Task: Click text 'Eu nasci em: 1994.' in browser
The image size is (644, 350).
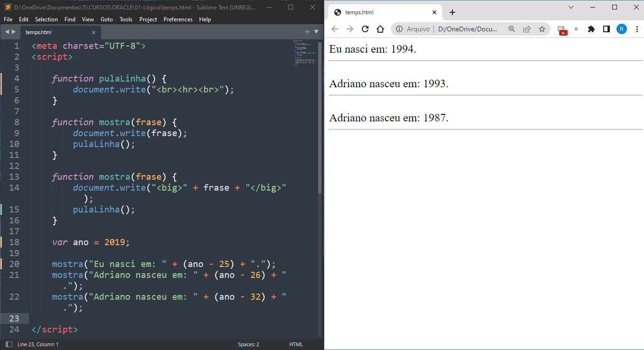Action: tap(373, 49)
